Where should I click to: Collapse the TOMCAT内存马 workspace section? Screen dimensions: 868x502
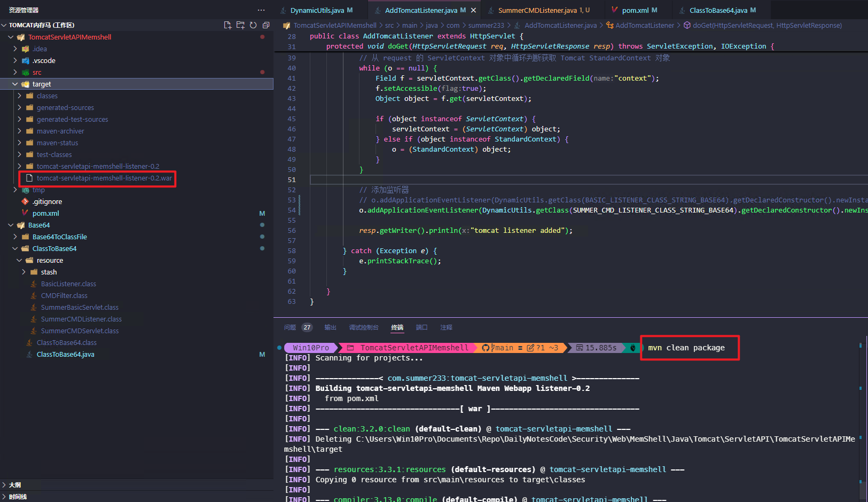pos(4,25)
